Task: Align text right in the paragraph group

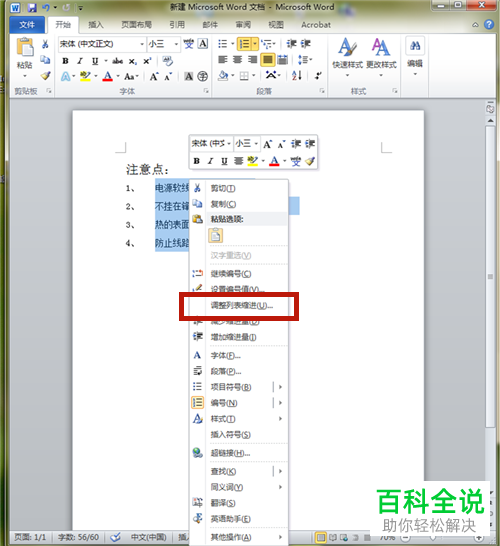Action: (x=252, y=60)
